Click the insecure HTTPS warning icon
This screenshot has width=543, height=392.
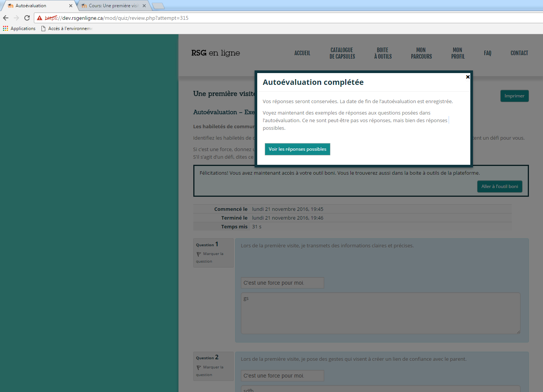point(40,18)
